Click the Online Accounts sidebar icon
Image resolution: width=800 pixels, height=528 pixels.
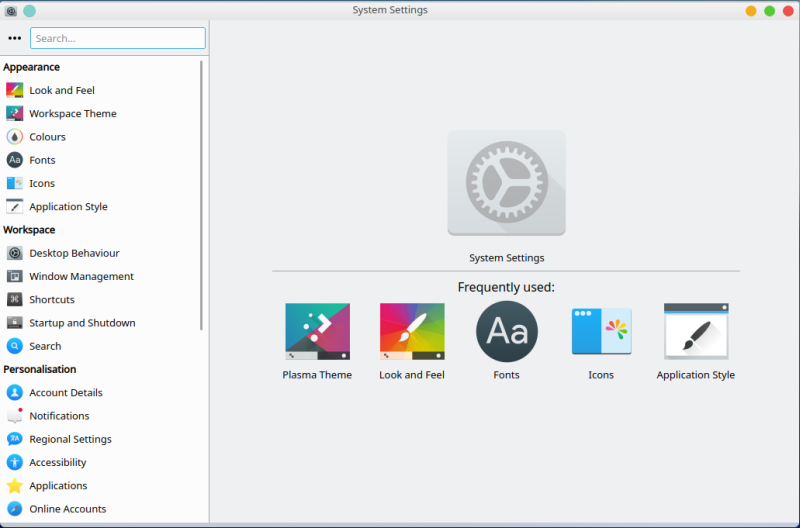click(15, 509)
